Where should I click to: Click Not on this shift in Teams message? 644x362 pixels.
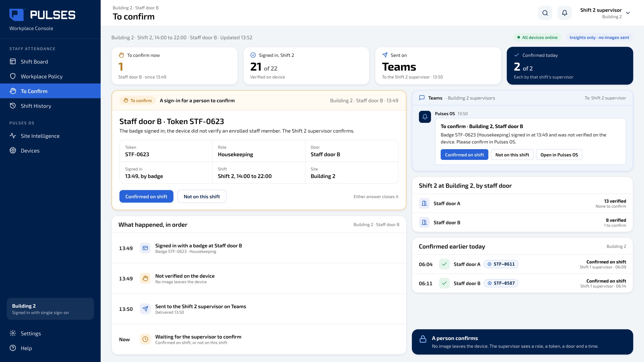[512, 155]
